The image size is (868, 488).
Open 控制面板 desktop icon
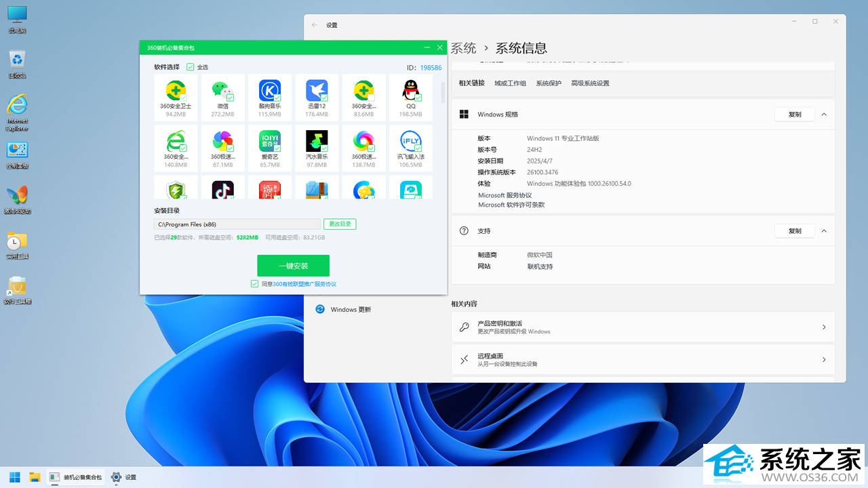[17, 155]
